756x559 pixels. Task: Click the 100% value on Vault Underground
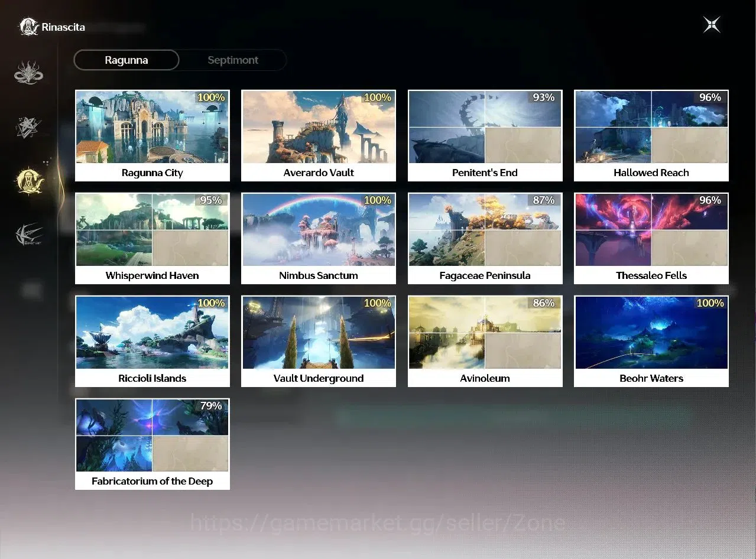coord(377,303)
